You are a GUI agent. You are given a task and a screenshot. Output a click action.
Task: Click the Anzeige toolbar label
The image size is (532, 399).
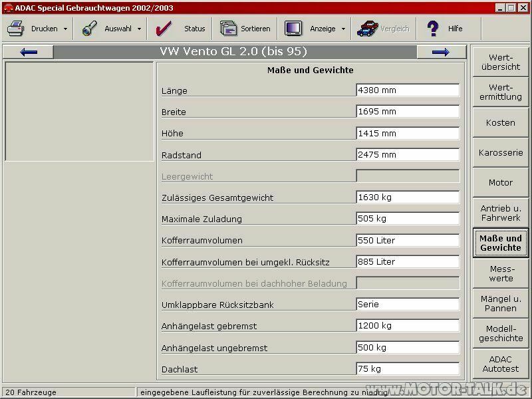pyautogui.click(x=323, y=29)
